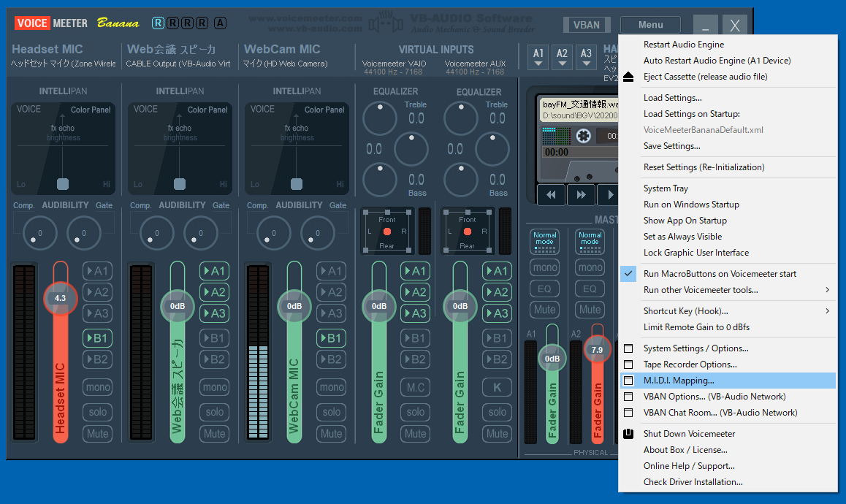
Task: Click the Menu button
Action: 650,25
